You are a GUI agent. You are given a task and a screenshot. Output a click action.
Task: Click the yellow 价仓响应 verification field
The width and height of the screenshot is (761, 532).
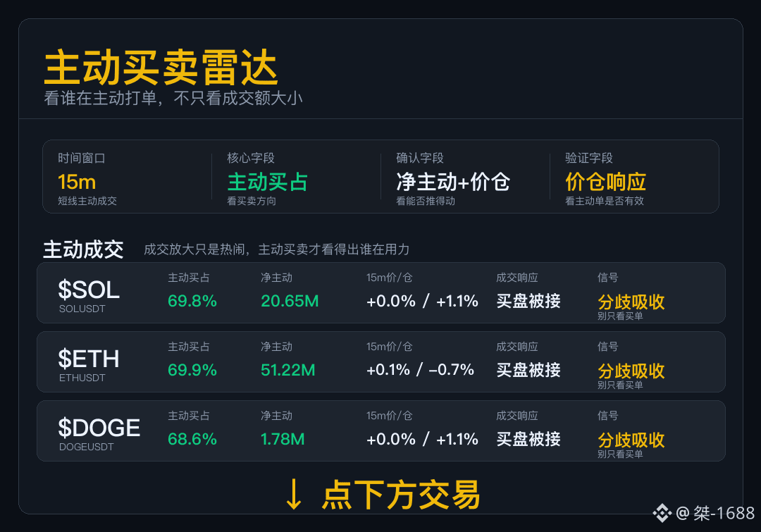[x=605, y=182]
